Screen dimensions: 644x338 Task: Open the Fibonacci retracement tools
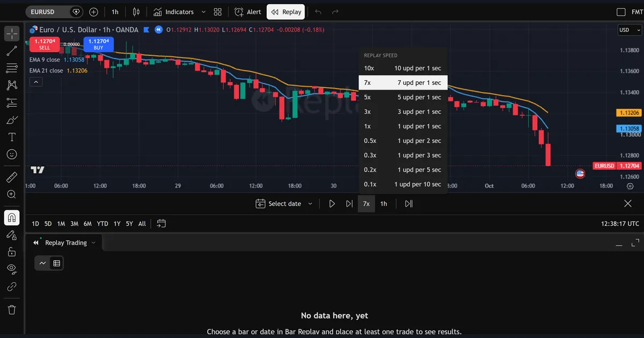pos(12,68)
